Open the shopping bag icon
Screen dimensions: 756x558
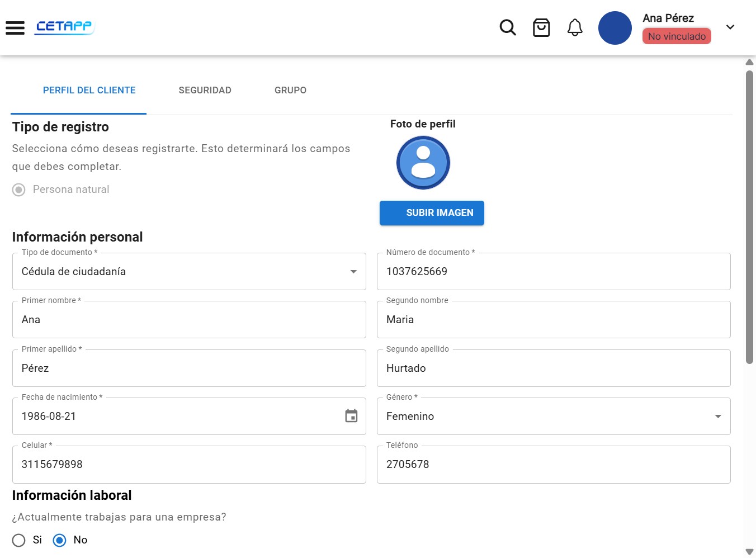(541, 27)
